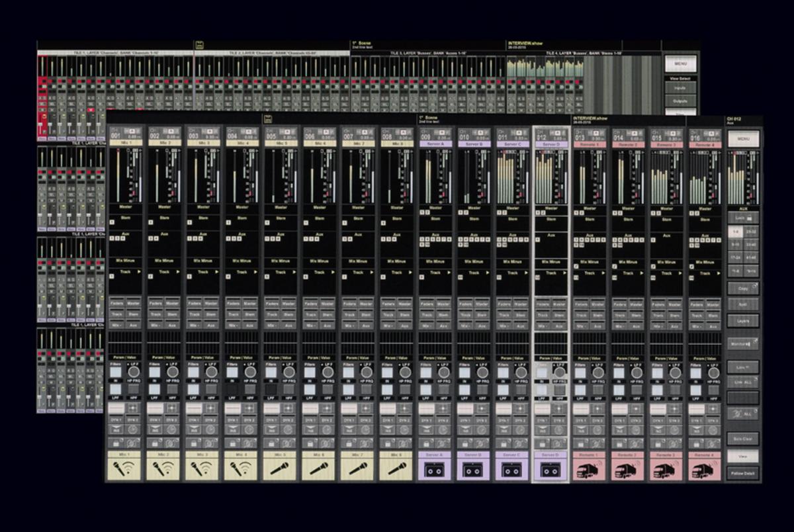Toggle the LPF switch on Remote 1
The height and width of the screenshot is (532, 794).
tap(582, 389)
